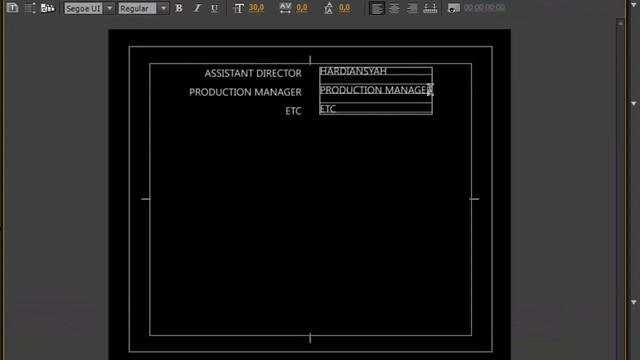Align text left
640x360 pixels.
(376, 8)
